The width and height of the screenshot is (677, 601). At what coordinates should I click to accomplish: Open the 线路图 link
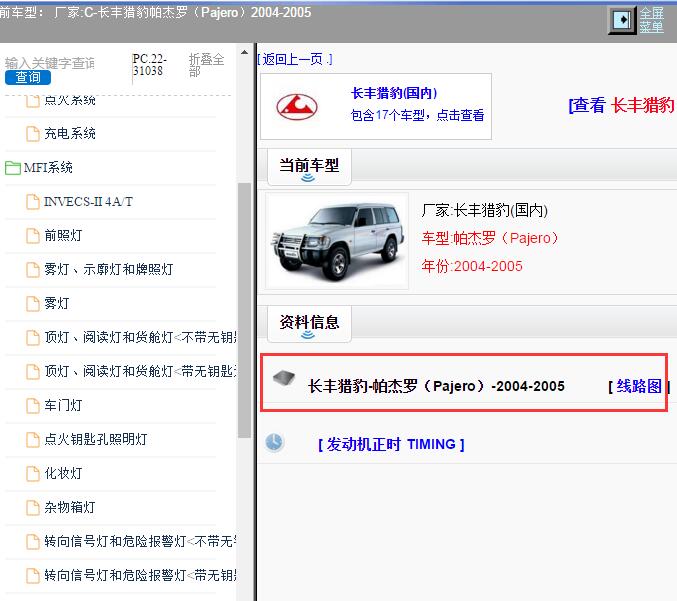point(639,386)
